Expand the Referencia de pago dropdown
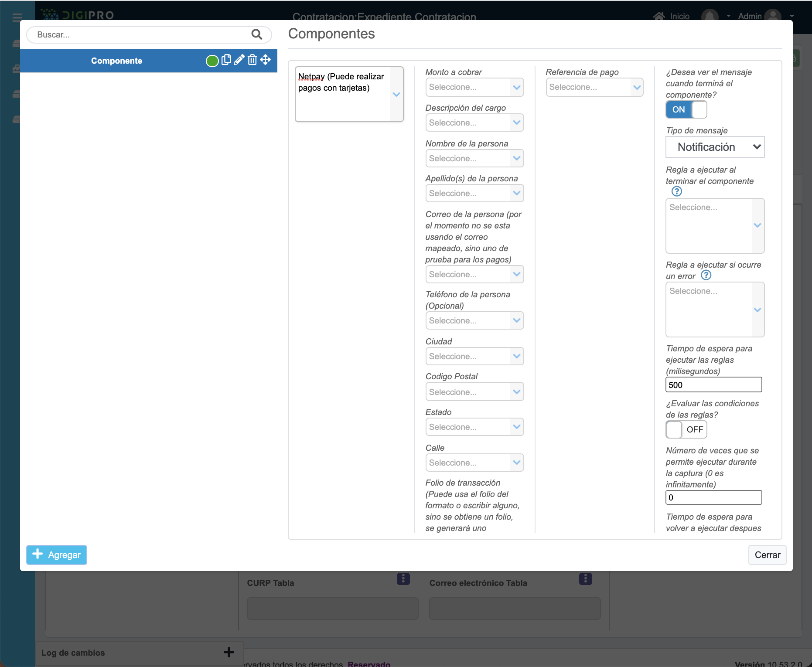The width and height of the screenshot is (812, 667). (594, 87)
